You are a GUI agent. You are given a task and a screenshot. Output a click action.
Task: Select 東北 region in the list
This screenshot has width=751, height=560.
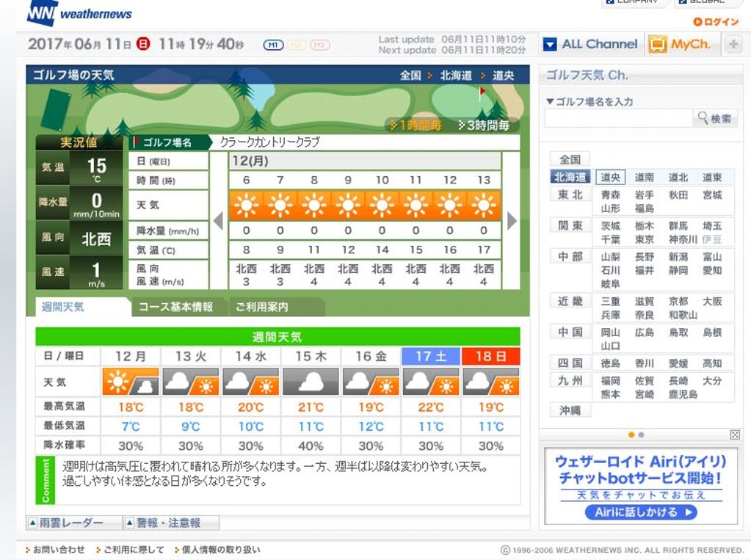click(x=570, y=194)
